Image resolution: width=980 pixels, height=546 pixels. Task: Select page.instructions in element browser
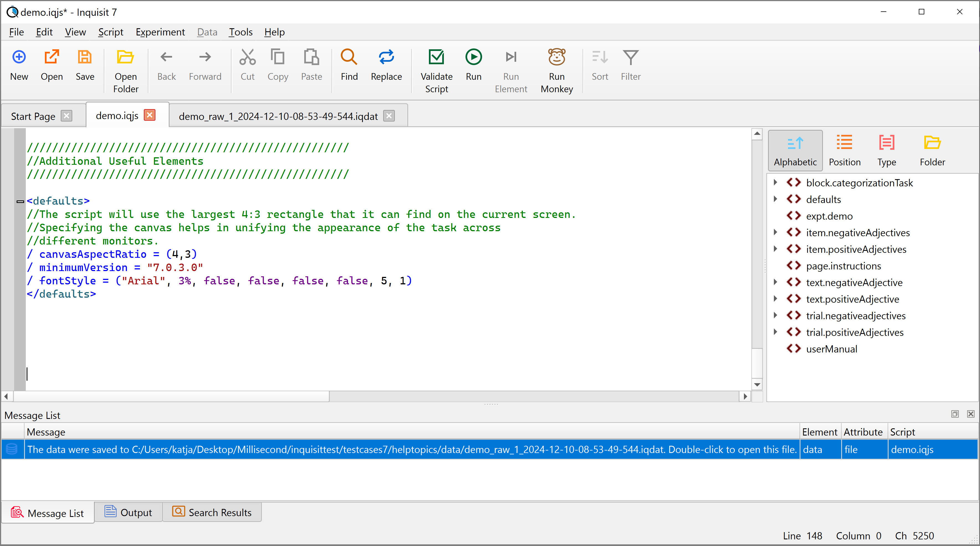coord(843,266)
